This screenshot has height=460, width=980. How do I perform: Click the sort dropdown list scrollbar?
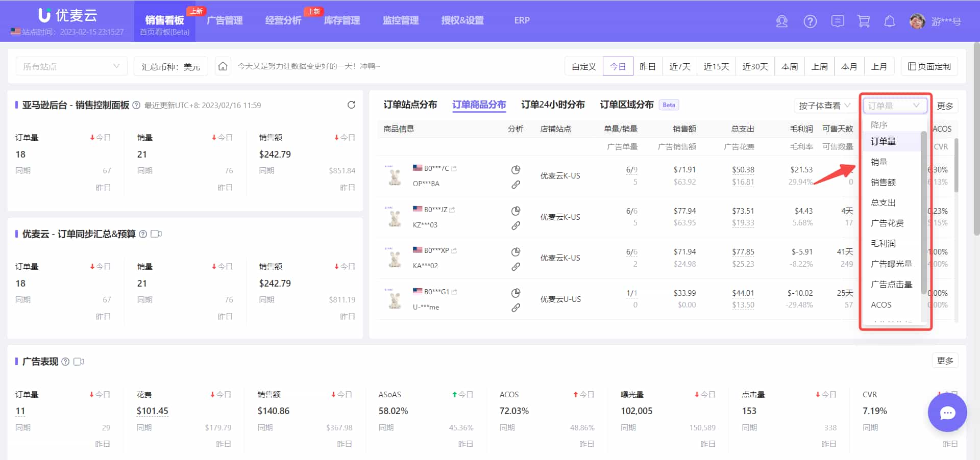[x=923, y=212]
